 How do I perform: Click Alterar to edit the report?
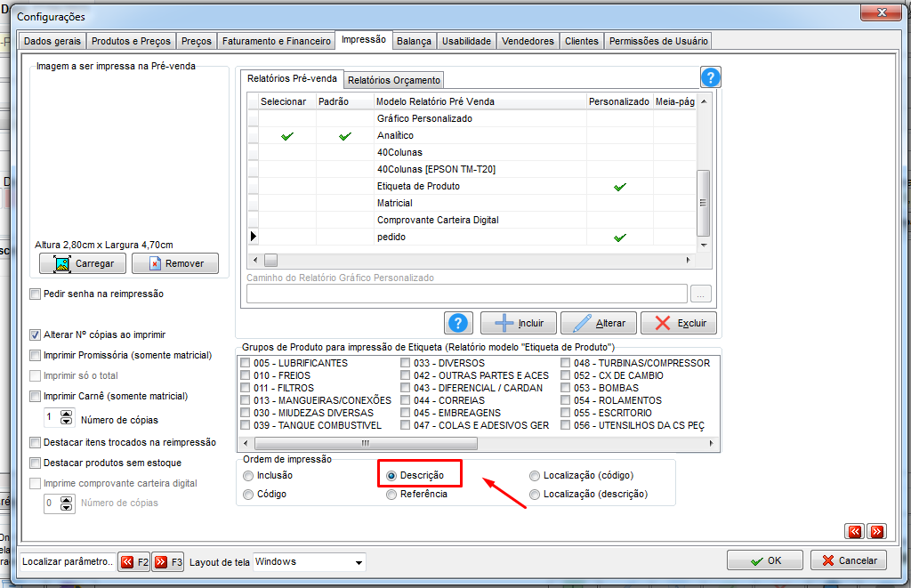(x=599, y=323)
